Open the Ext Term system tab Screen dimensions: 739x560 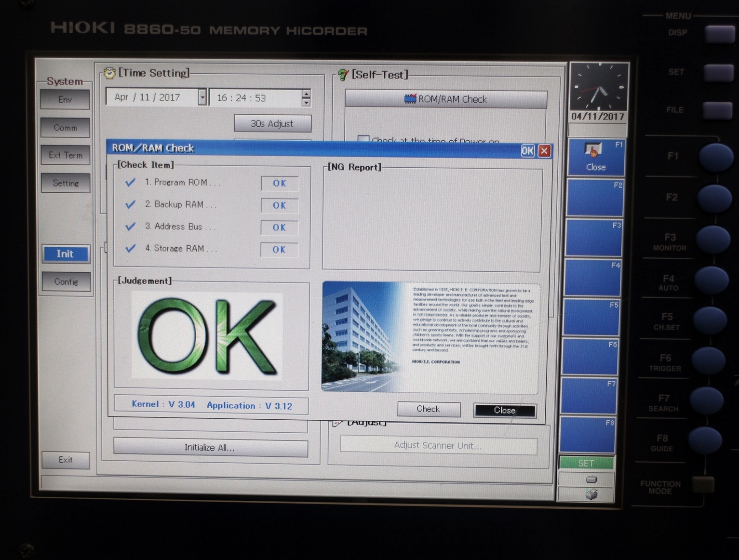coord(65,155)
